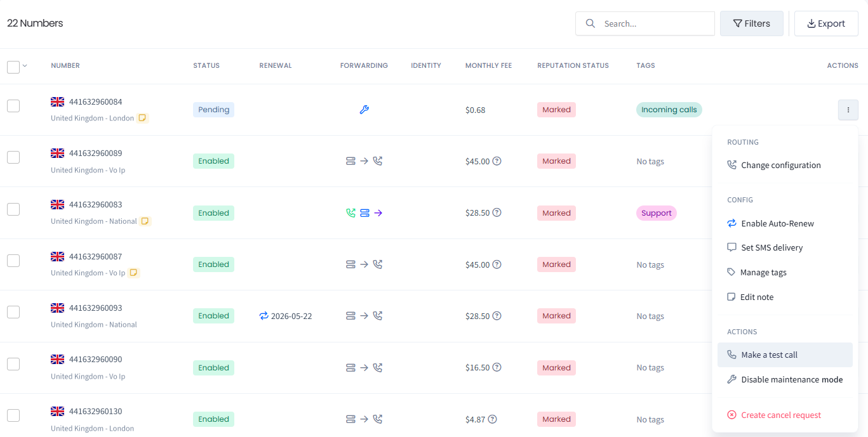Select the checkbox for 441632960089

tap(13, 157)
